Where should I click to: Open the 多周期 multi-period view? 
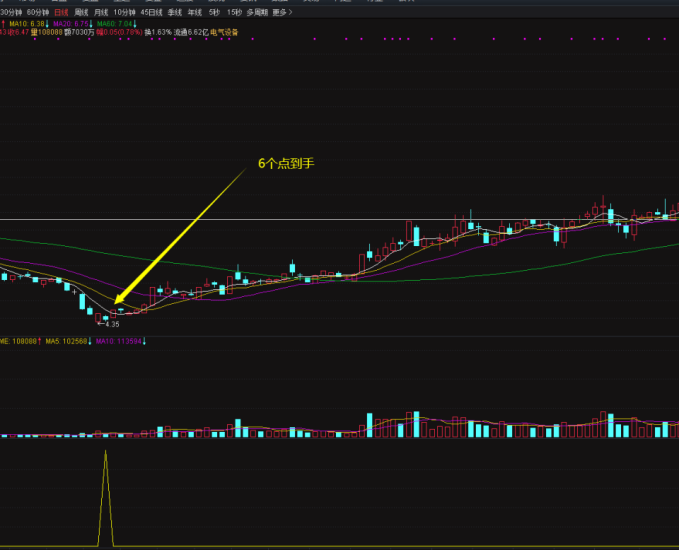[257, 12]
